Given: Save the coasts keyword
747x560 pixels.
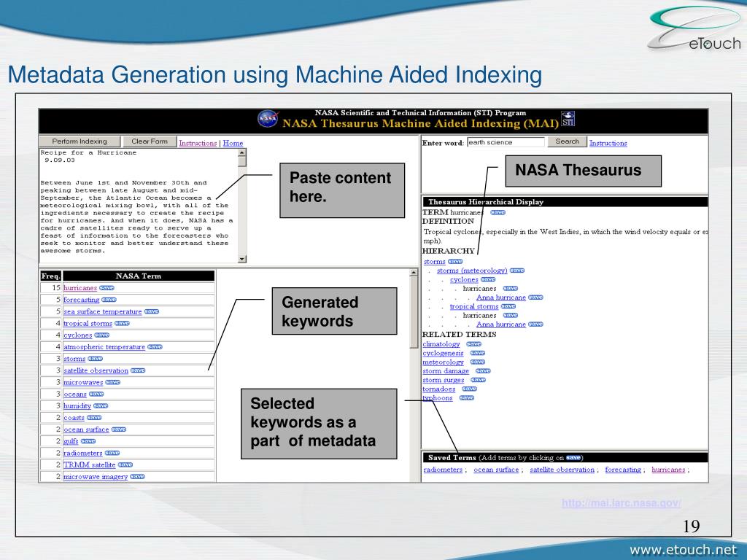Looking at the screenshot, I should [94, 418].
